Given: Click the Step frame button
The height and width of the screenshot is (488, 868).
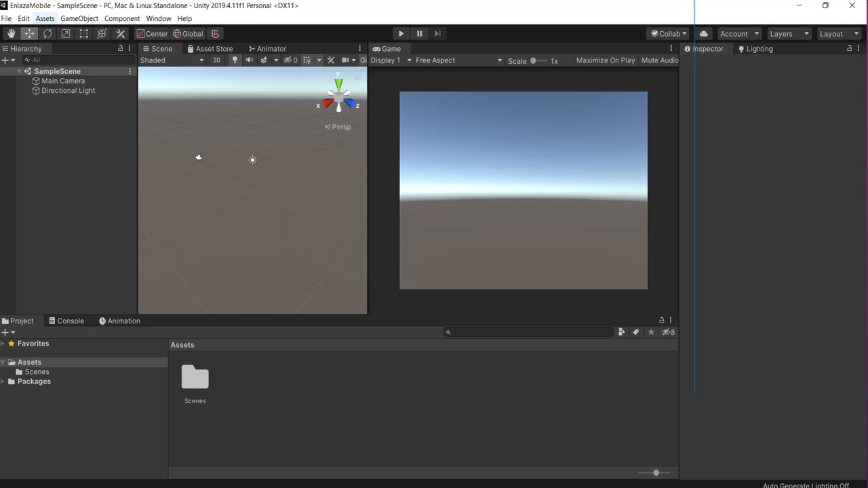Looking at the screenshot, I should (x=437, y=34).
